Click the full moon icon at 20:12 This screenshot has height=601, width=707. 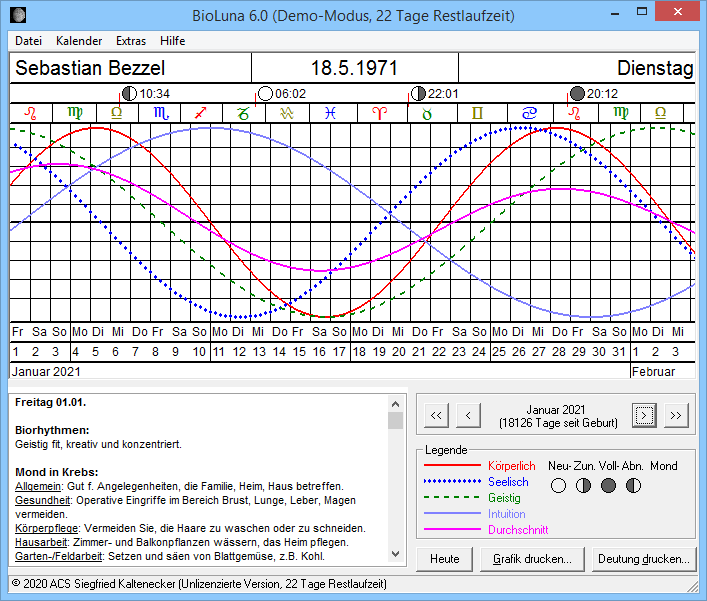click(x=577, y=93)
